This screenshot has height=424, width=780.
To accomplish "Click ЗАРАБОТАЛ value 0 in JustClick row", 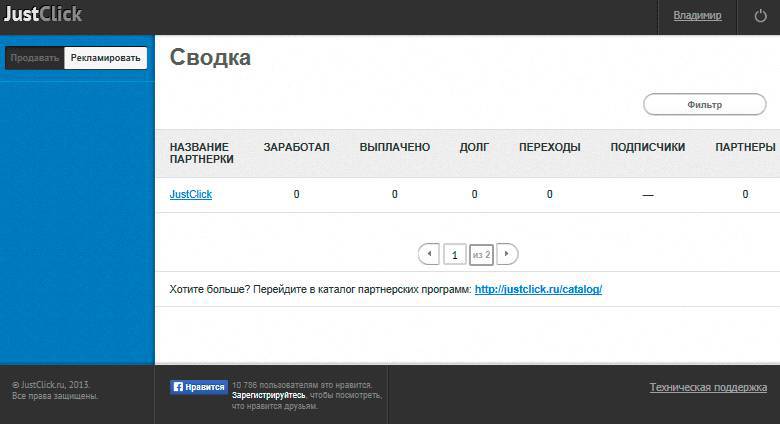I will 296,195.
